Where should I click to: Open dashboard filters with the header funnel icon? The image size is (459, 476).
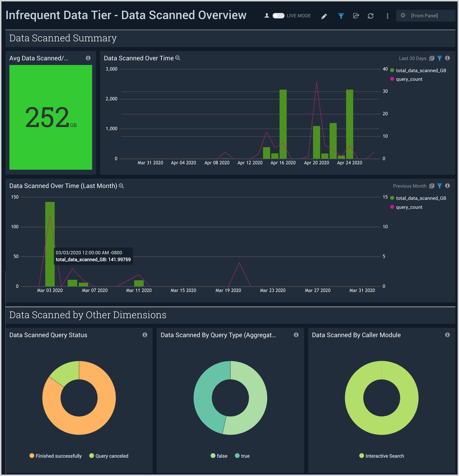(x=341, y=16)
